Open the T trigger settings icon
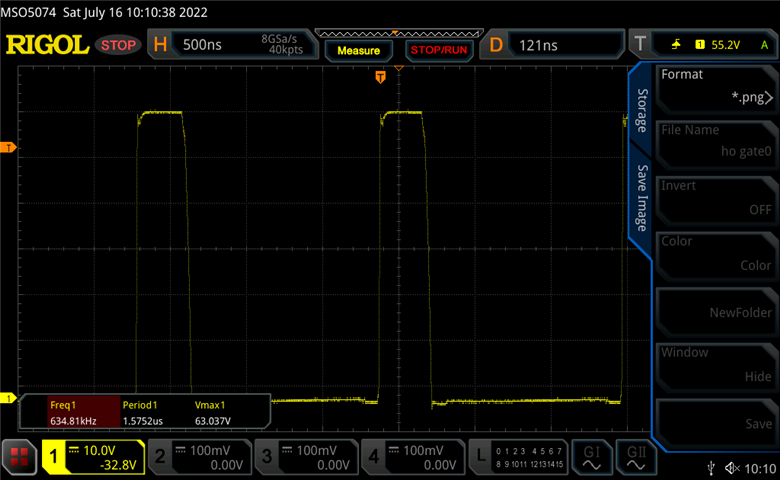 pyautogui.click(x=640, y=44)
